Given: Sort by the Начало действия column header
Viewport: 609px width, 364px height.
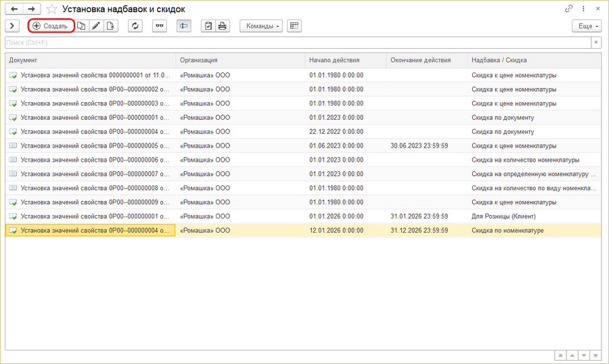Looking at the screenshot, I should (346, 60).
